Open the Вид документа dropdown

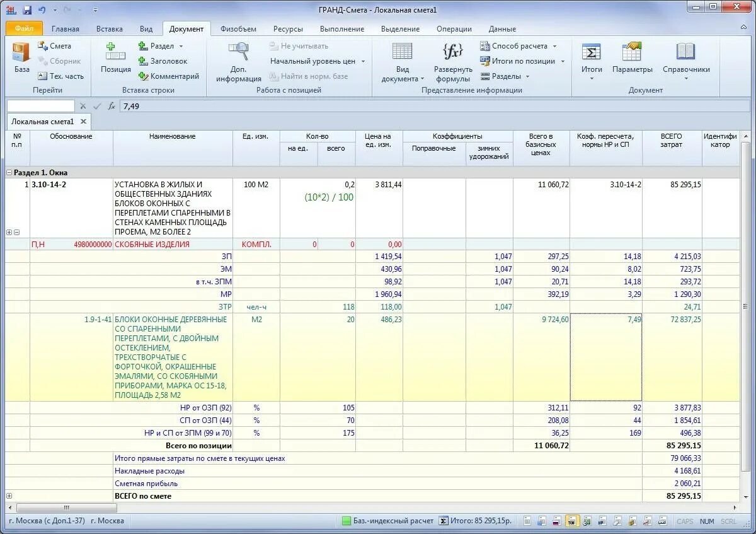403,62
